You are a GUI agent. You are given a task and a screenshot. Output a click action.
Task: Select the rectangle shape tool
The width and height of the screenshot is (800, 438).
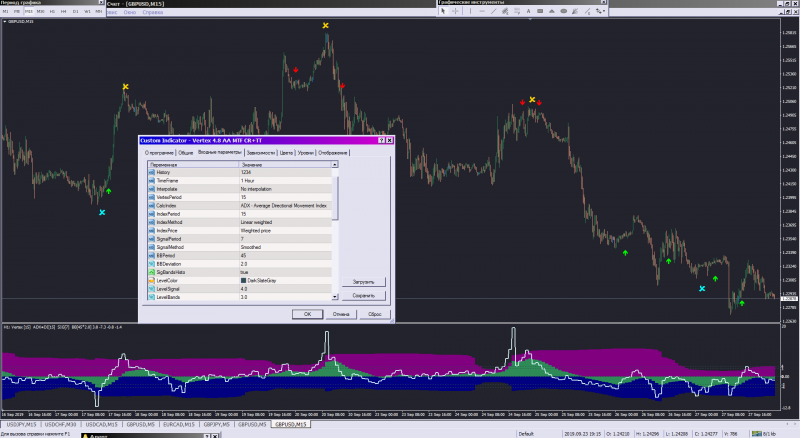[x=540, y=11]
